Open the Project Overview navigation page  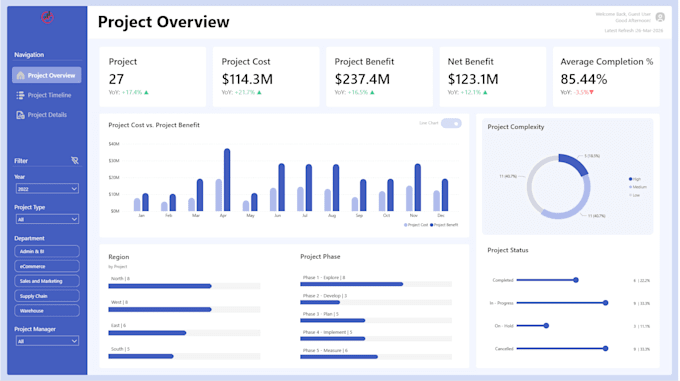pyautogui.click(x=47, y=75)
